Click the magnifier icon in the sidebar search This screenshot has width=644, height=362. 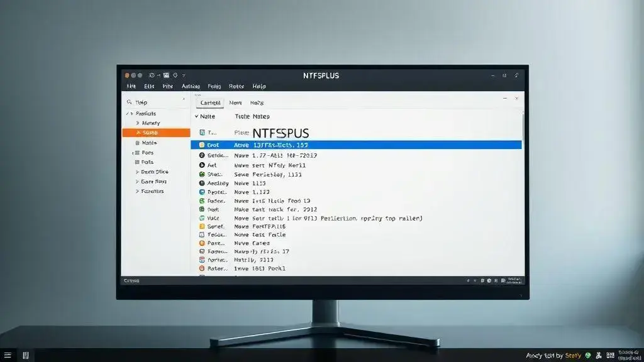(130, 102)
